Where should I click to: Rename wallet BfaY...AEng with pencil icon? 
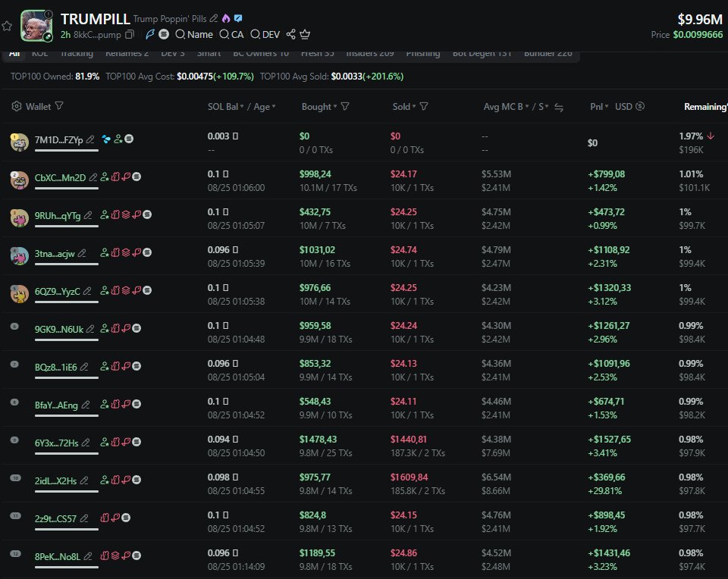click(86, 405)
